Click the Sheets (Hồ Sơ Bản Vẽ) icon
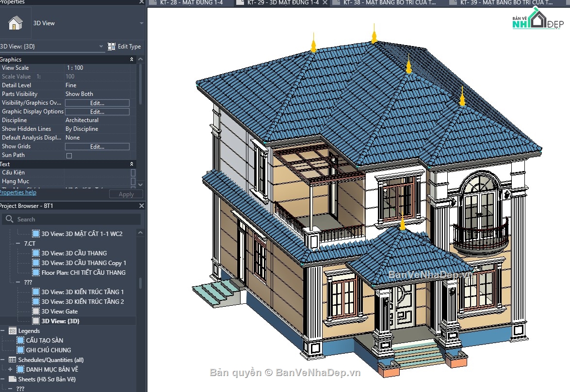Screen dimensions: 570x392 12,379
